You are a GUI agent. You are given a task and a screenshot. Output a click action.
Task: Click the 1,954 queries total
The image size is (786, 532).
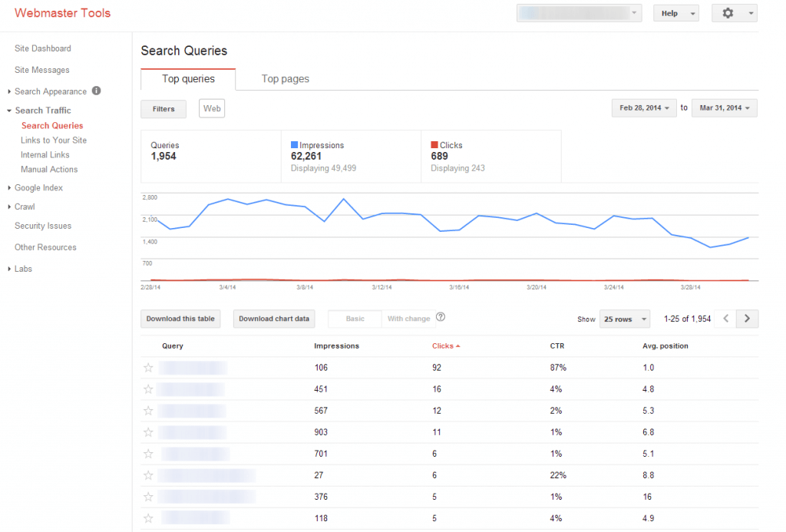point(163,157)
